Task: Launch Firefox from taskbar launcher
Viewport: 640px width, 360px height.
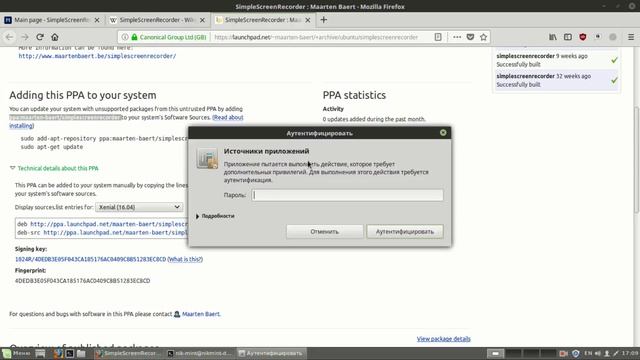Action: coord(58,353)
